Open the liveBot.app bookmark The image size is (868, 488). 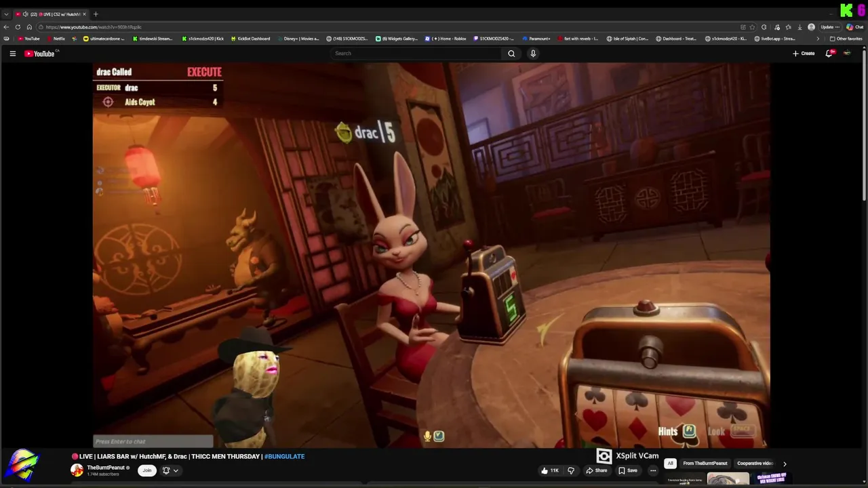[x=775, y=39]
